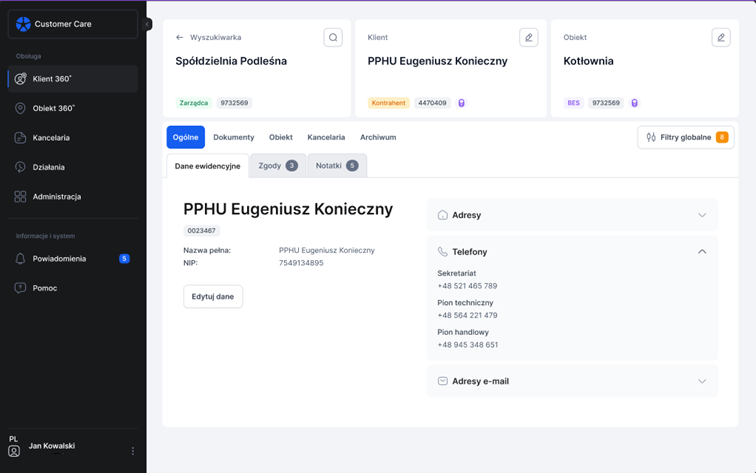Click the Spółdzielnia Podleśna title
The width and height of the screenshot is (756, 473).
(231, 61)
